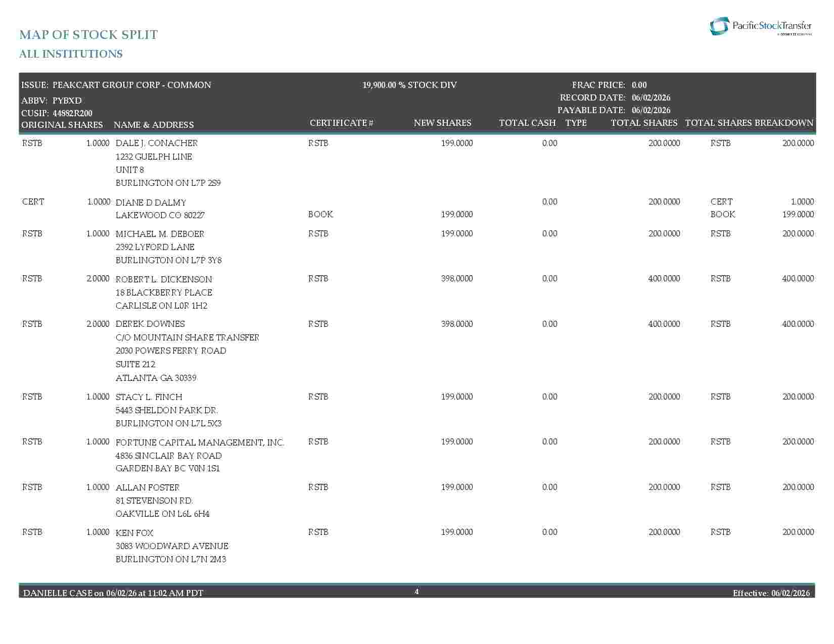This screenshot has width=834, height=644.
Task: Select the name 'DALE J. CONACHER'
Action: (157, 143)
